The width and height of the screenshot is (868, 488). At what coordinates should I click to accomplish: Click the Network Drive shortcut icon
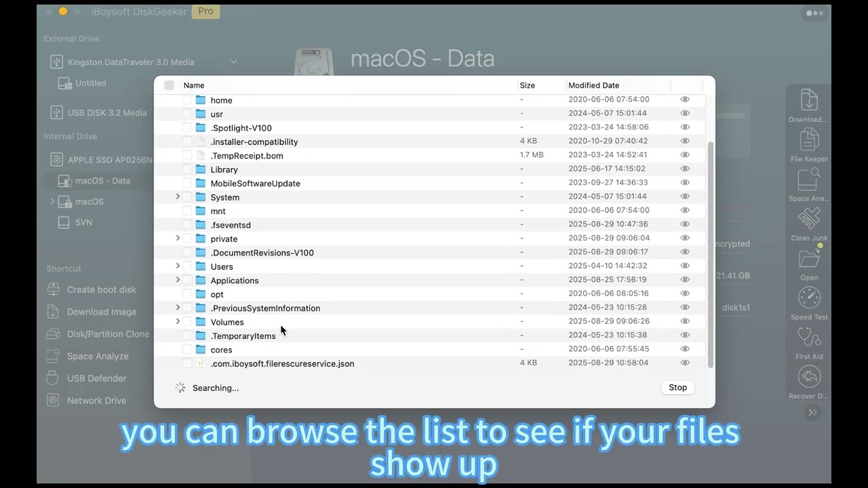coord(54,401)
